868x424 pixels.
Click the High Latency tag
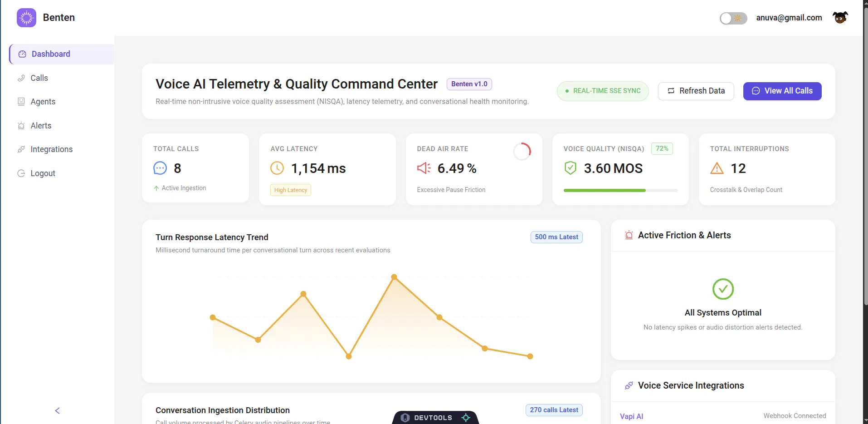[291, 190]
